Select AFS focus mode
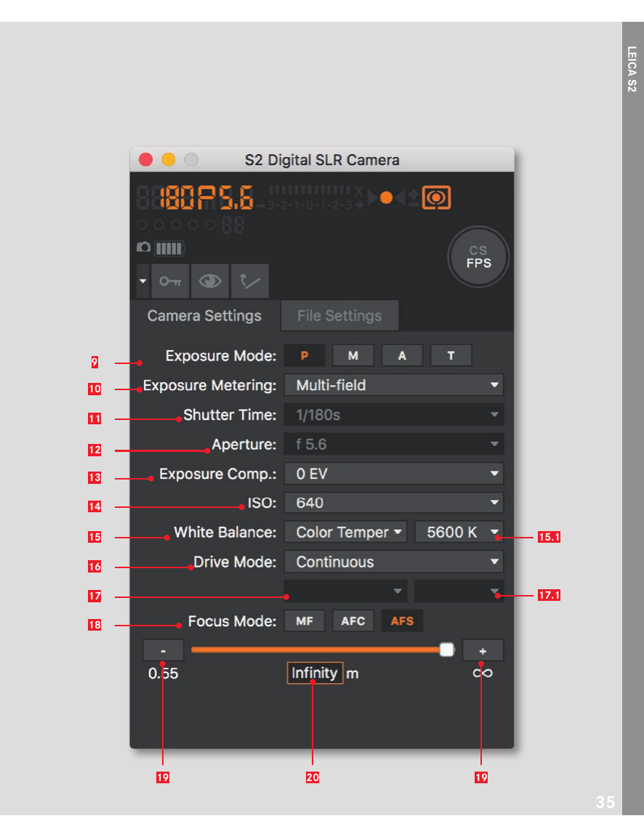Viewport: 644px width, 837px height. (402, 620)
